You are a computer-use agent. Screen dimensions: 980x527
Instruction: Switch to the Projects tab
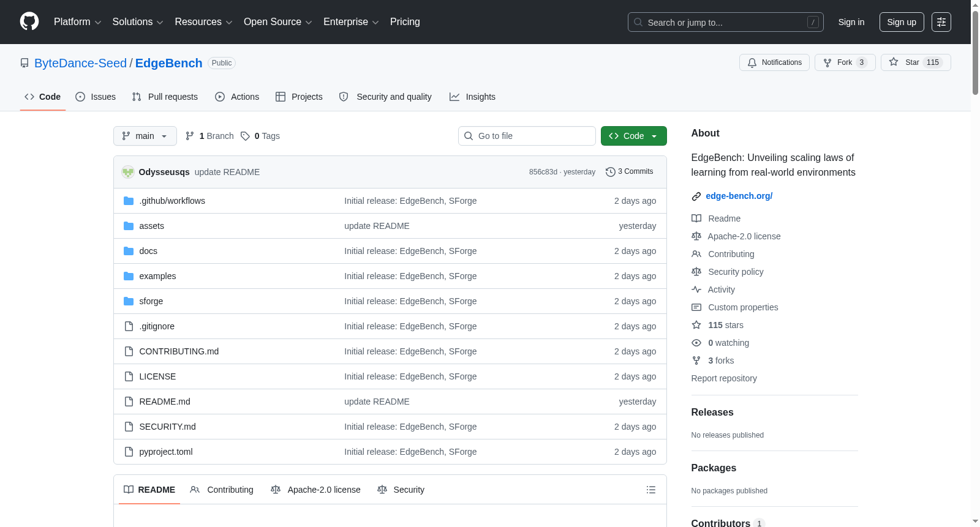[299, 97]
